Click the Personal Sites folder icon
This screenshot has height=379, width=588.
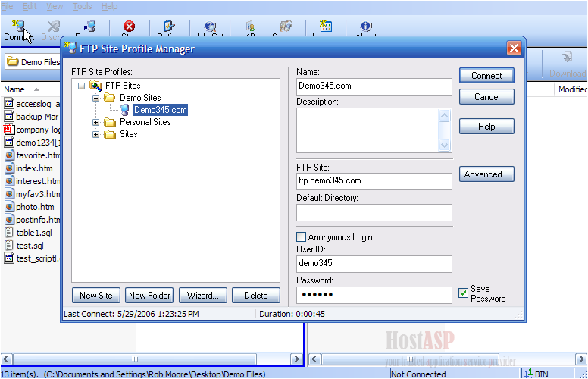pyautogui.click(x=110, y=122)
